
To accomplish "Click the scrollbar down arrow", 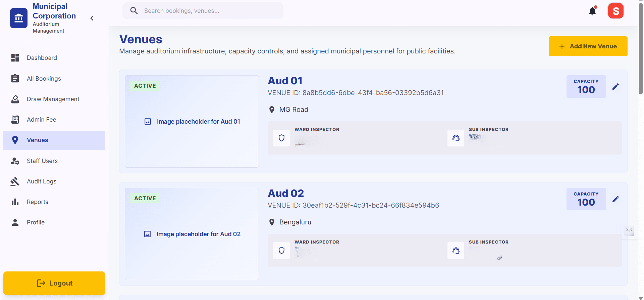I will pyautogui.click(x=641, y=298).
